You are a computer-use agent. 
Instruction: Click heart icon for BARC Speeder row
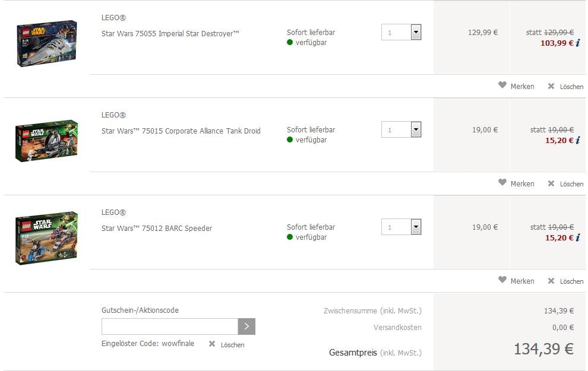(502, 280)
